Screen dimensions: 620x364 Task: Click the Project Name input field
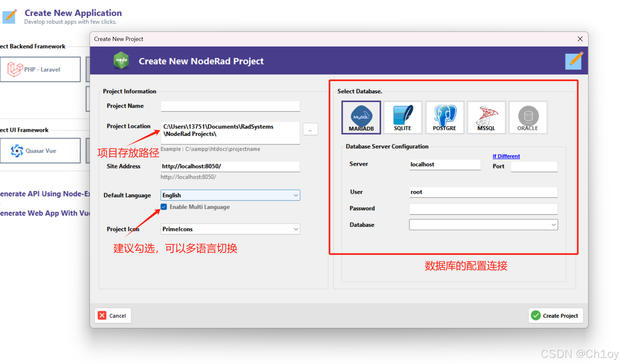click(230, 106)
